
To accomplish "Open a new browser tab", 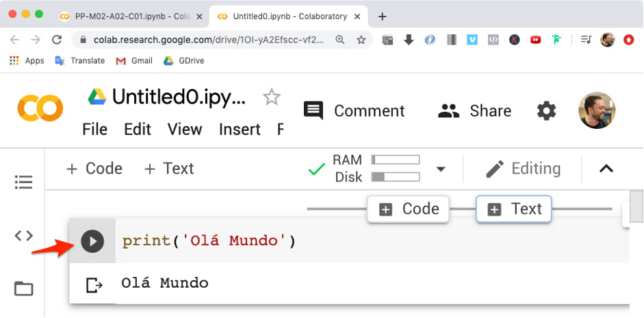I will pos(383,16).
